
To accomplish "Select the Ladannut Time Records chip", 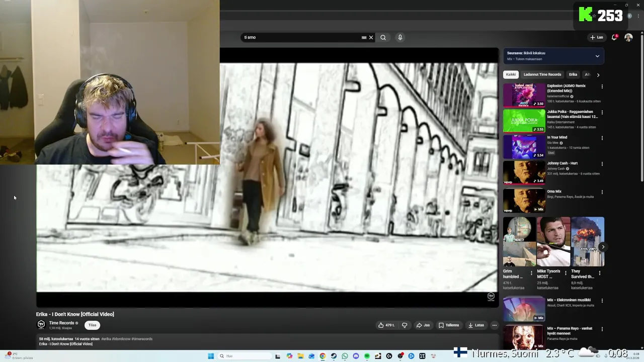I will pyautogui.click(x=542, y=74).
